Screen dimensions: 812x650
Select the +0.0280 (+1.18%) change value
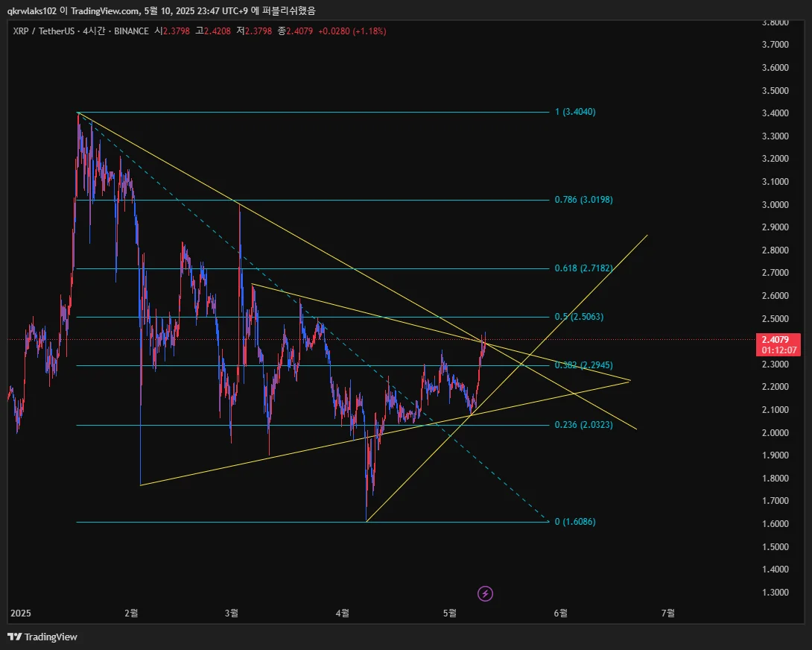[352, 31]
